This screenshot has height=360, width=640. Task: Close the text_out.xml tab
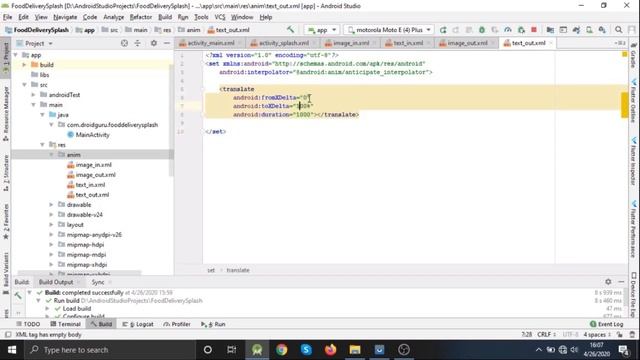coord(551,43)
